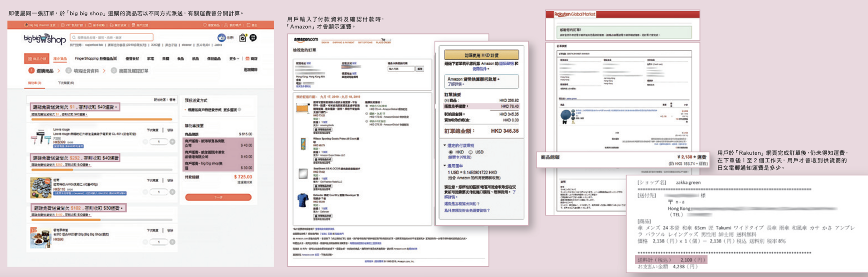Open the black chat bubble icon in big big shop header

[x=253, y=38]
